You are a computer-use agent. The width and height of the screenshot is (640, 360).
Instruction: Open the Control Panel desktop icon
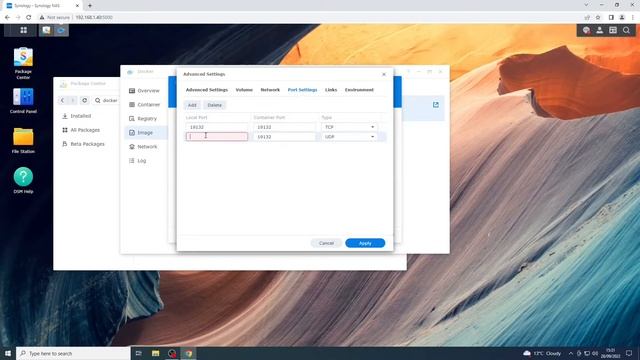pyautogui.click(x=23, y=101)
